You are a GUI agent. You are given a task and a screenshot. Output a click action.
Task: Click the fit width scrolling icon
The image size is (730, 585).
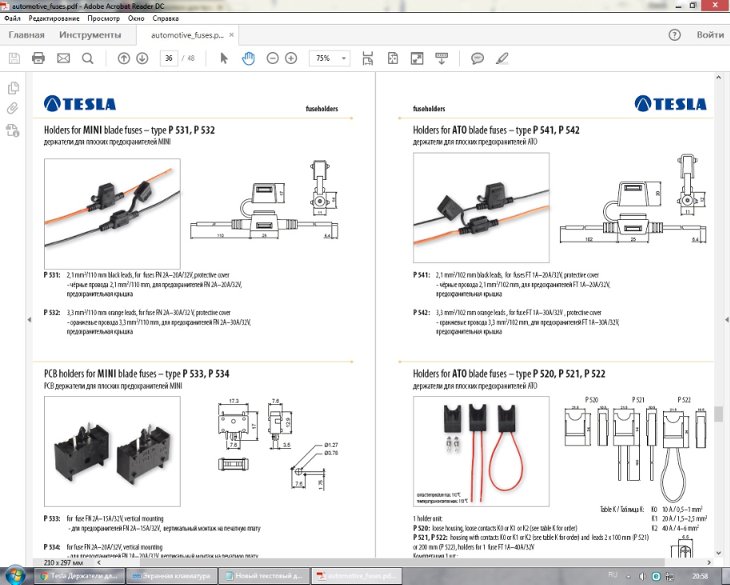pyautogui.click(x=368, y=58)
